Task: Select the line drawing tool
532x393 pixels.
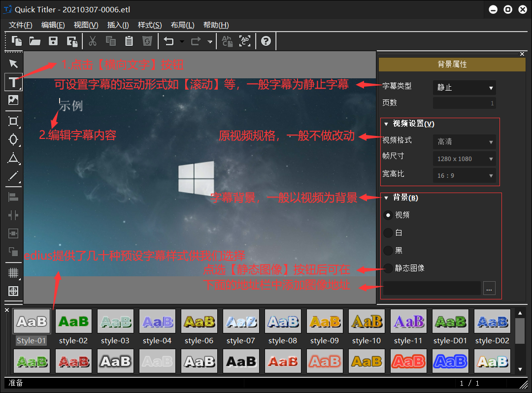Action: 13,176
